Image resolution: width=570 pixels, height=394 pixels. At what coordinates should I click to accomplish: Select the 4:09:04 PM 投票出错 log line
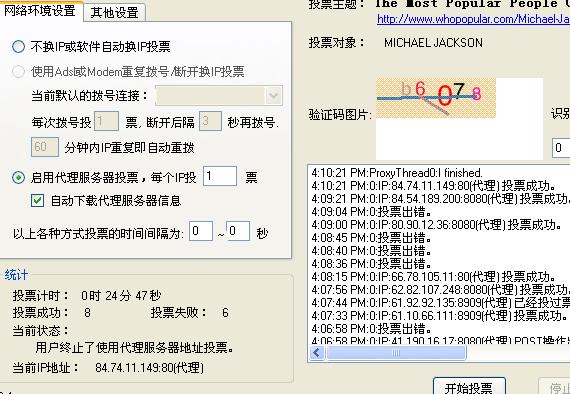coord(372,212)
